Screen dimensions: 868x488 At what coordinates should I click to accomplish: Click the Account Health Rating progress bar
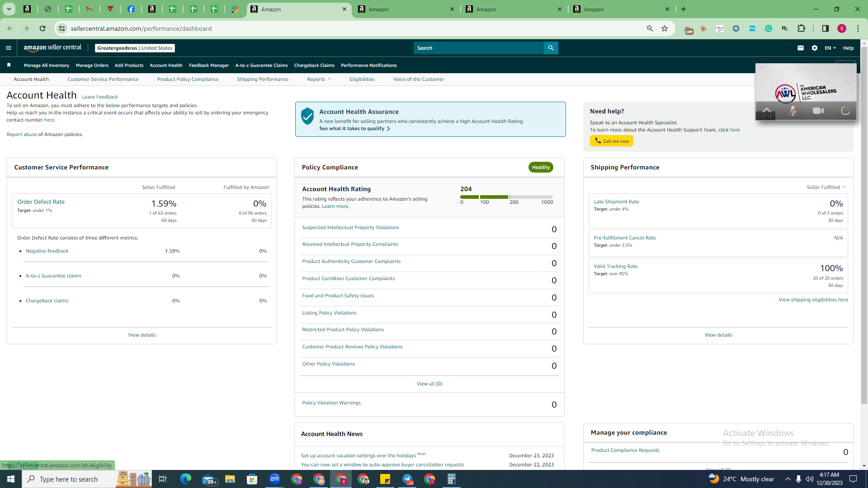506,197
